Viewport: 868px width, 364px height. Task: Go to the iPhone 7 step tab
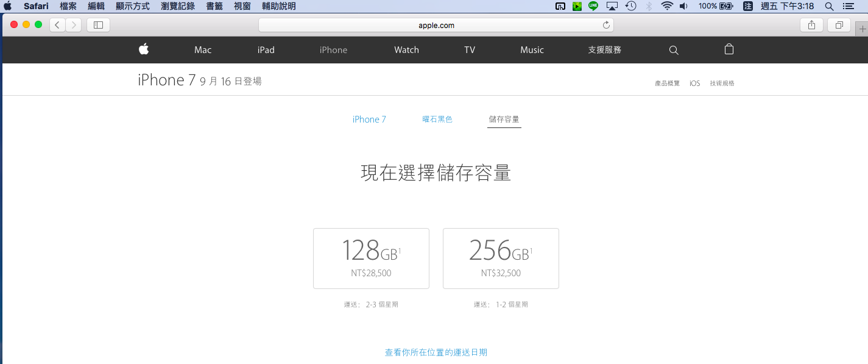[x=369, y=120]
